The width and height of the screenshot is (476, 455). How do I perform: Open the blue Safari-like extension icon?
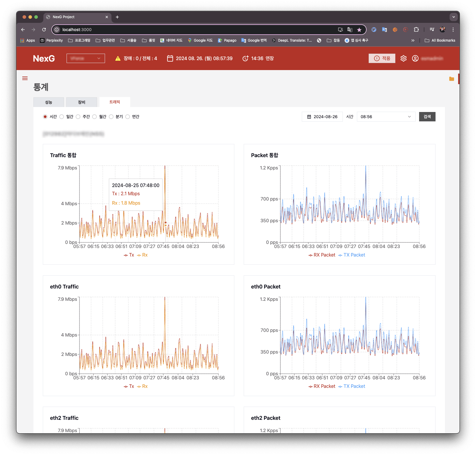[x=374, y=30]
